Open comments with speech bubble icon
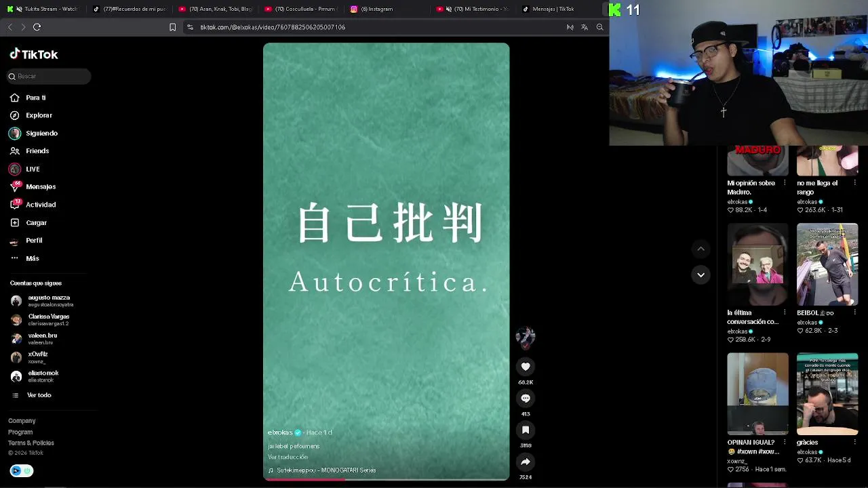Image resolution: width=868 pixels, height=488 pixels. (526, 399)
